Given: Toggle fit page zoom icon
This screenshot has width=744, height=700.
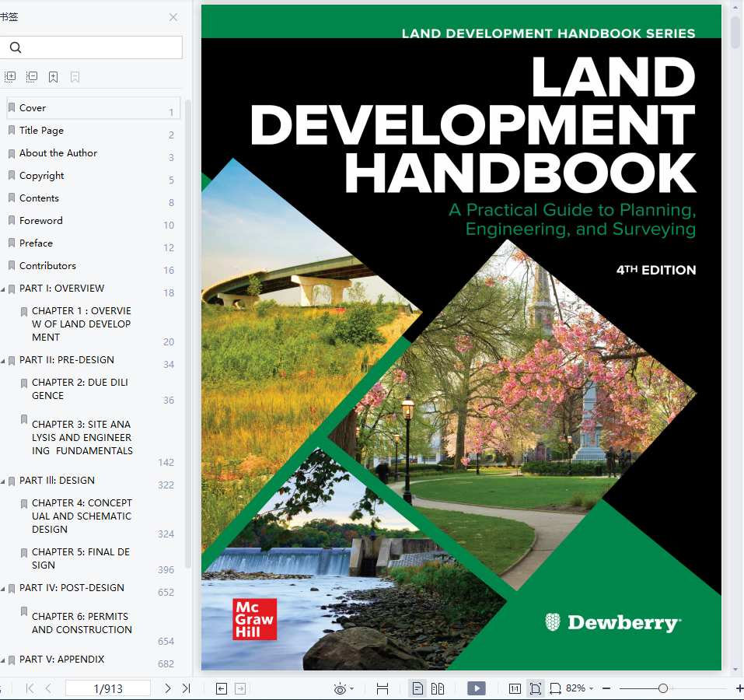Looking at the screenshot, I should [x=535, y=688].
